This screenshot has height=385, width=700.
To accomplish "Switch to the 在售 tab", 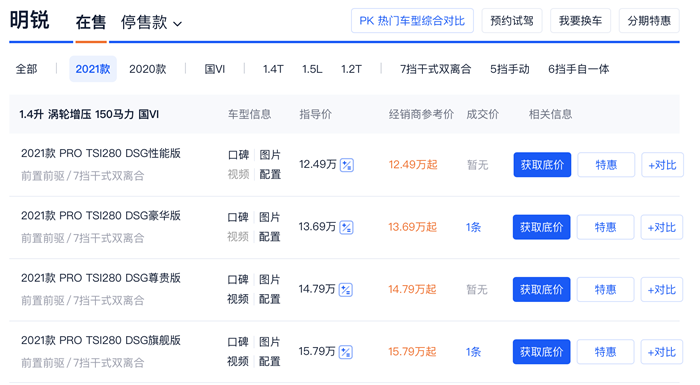I will pyautogui.click(x=91, y=22).
